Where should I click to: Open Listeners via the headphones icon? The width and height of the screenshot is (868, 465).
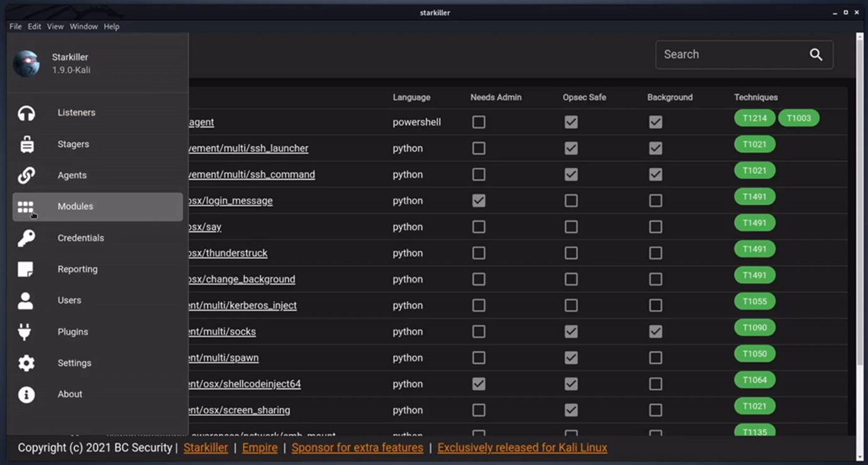click(26, 113)
